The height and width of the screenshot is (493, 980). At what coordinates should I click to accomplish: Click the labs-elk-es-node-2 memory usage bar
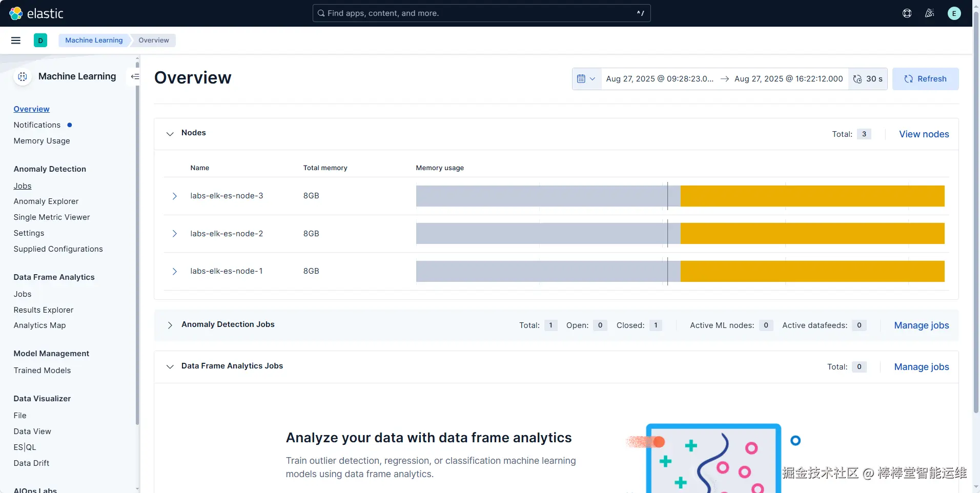680,234
